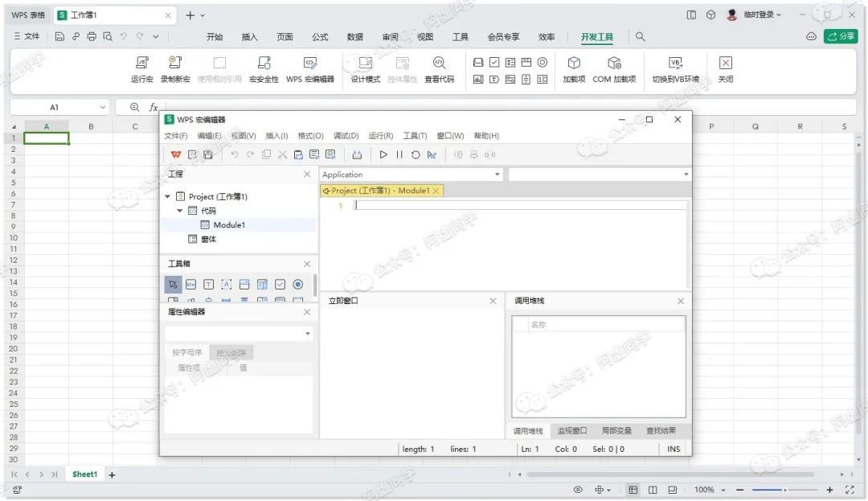This screenshot has width=868, height=501.
Task: Open the Application object dropdown
Action: (497, 175)
